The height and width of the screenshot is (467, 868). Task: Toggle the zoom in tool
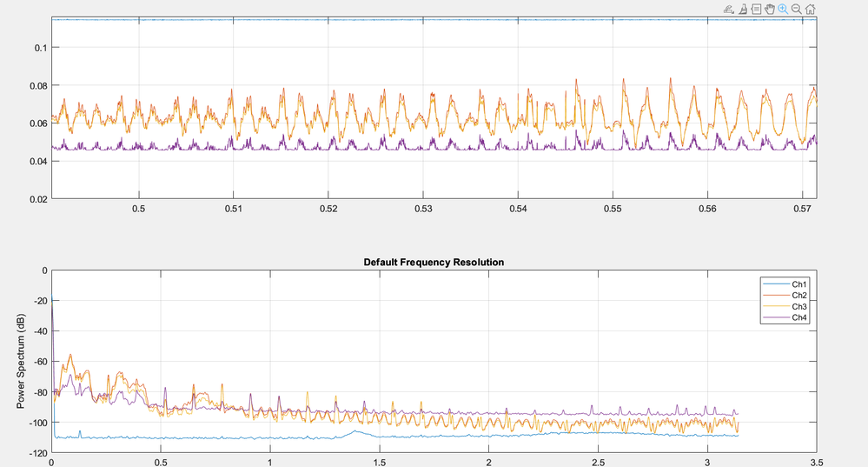coord(783,9)
